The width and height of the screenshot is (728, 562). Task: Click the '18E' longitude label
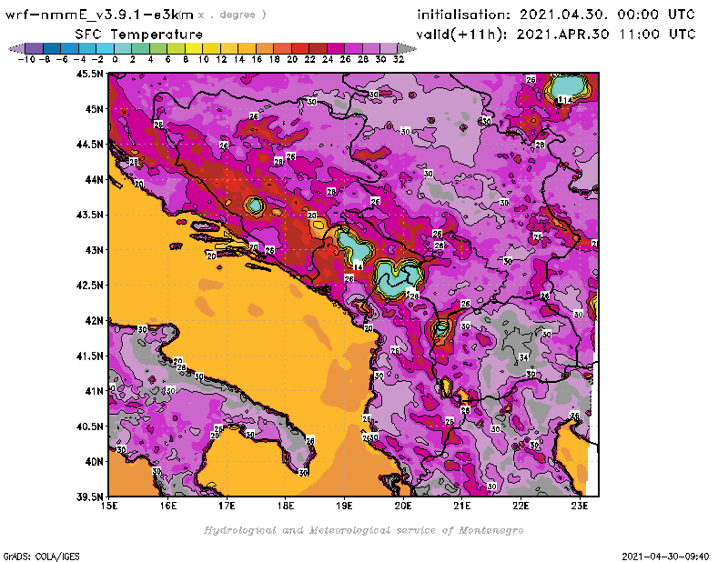pos(286,506)
